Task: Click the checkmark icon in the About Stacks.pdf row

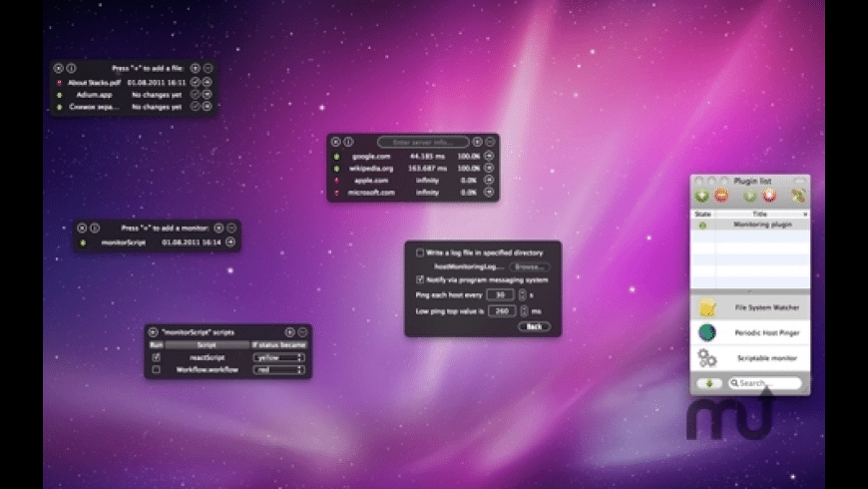Action: [x=195, y=82]
